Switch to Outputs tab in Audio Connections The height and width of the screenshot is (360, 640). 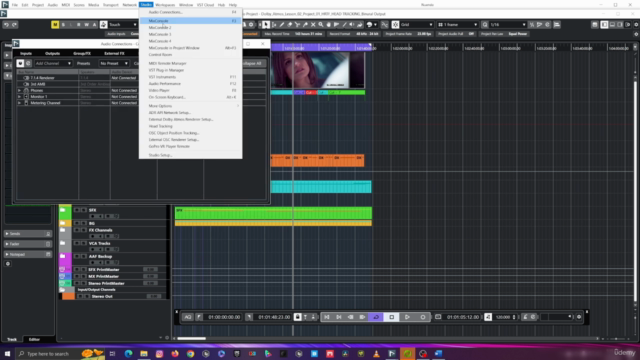52,53
